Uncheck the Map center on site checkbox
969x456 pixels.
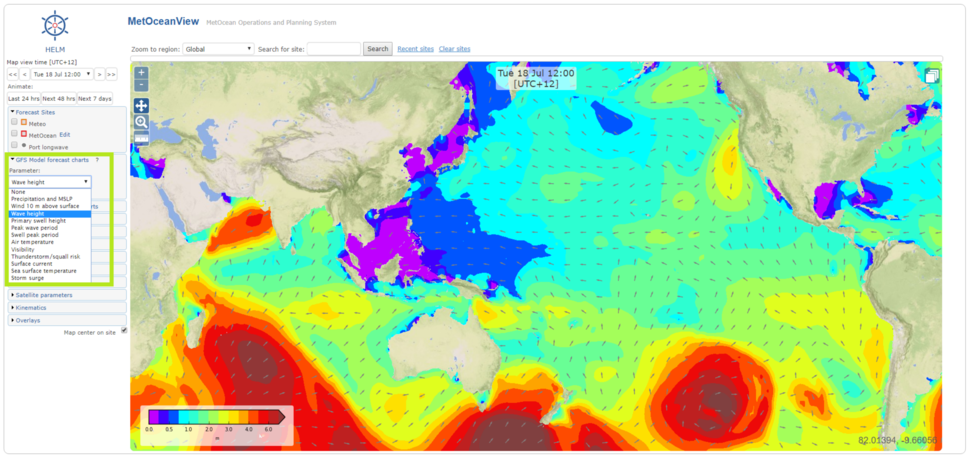[124, 331]
